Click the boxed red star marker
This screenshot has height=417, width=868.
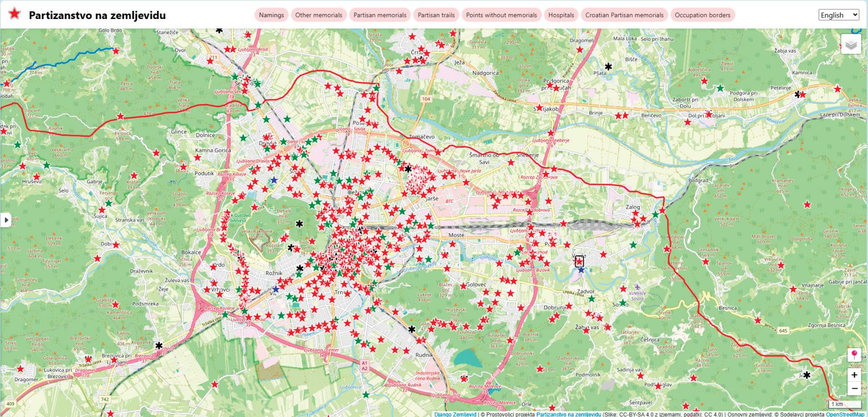click(579, 261)
